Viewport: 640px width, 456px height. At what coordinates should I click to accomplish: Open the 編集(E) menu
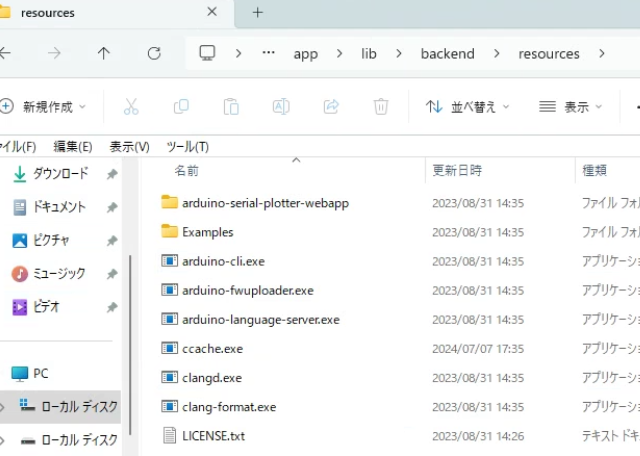click(73, 147)
